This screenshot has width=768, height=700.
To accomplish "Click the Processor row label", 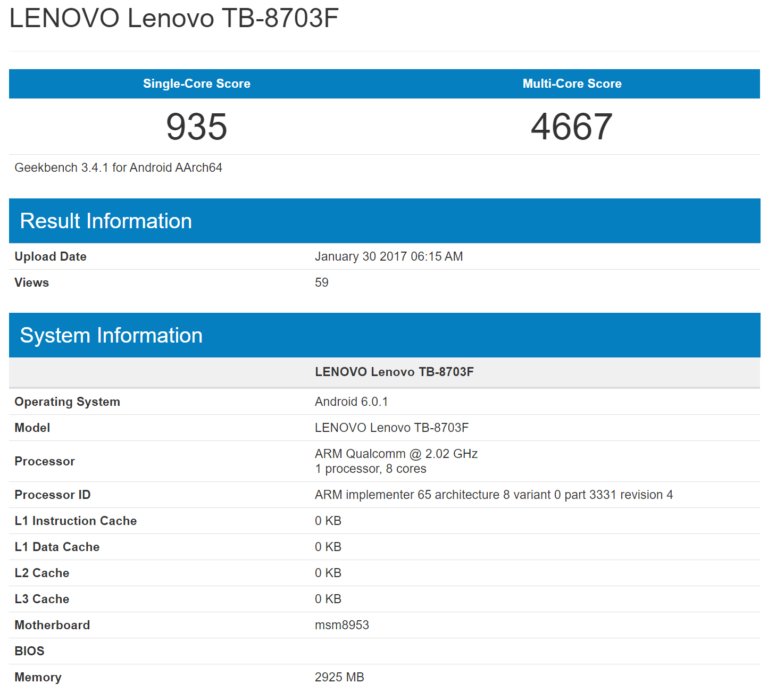I will [45, 461].
